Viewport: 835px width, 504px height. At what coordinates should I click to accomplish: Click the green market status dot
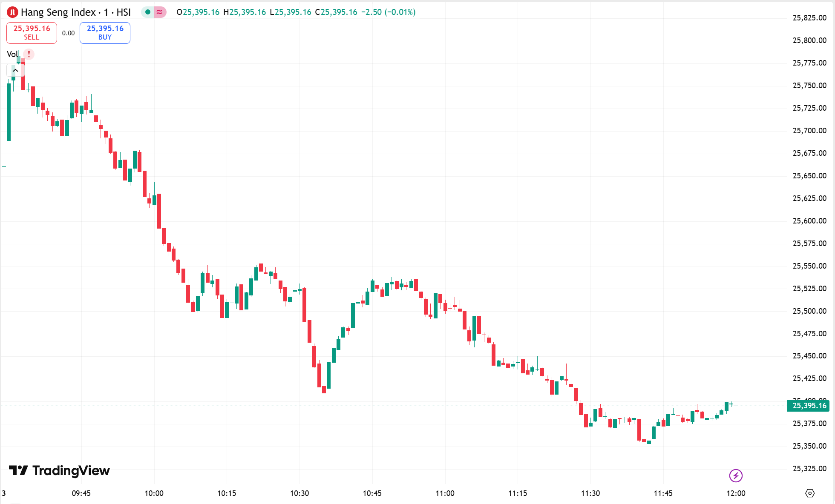click(147, 12)
